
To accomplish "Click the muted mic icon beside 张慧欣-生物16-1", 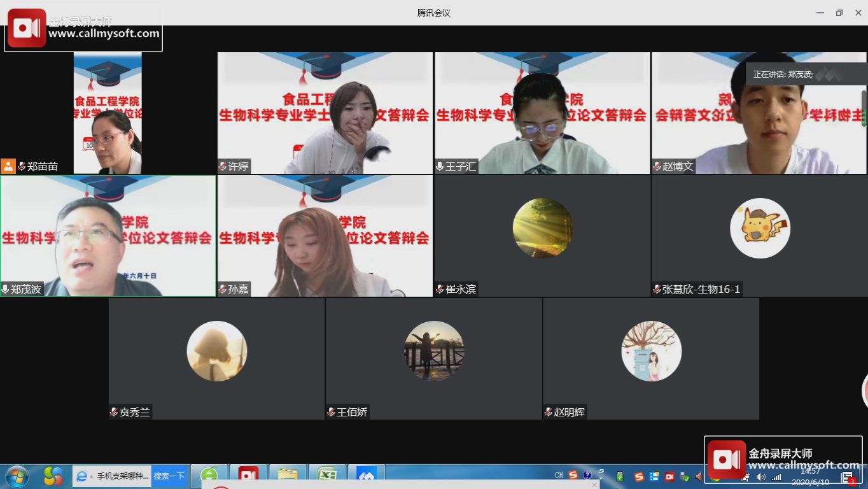I will 657,289.
